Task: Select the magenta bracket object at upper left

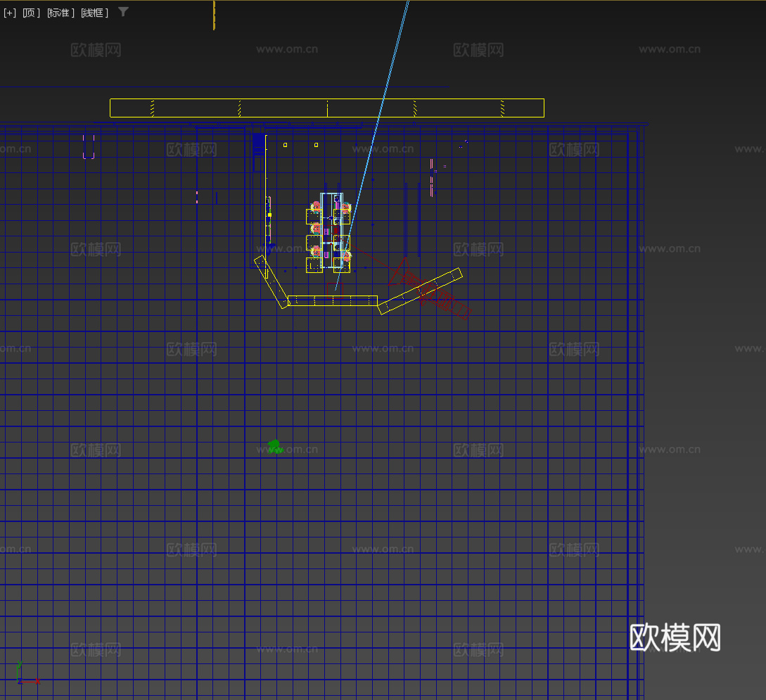Action: [x=89, y=146]
